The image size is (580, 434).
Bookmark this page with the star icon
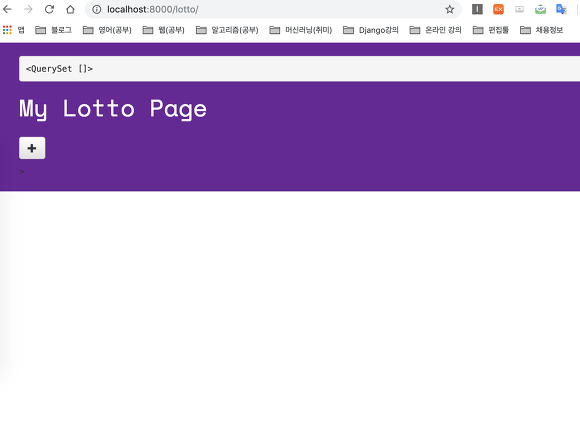(449, 10)
